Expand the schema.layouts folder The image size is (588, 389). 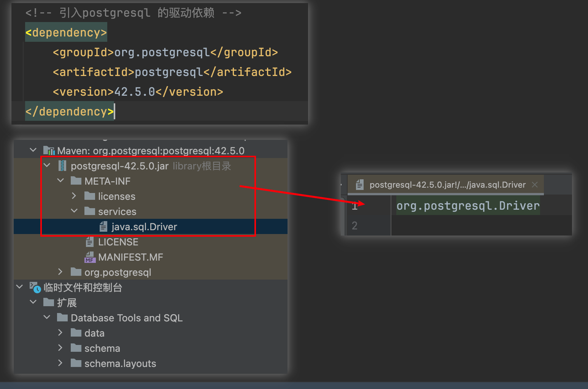60,363
